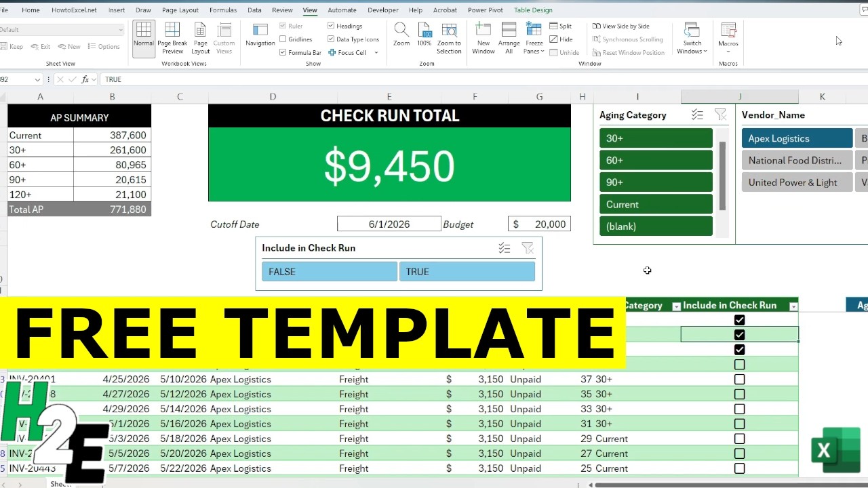Open the Table Design tab

(533, 10)
